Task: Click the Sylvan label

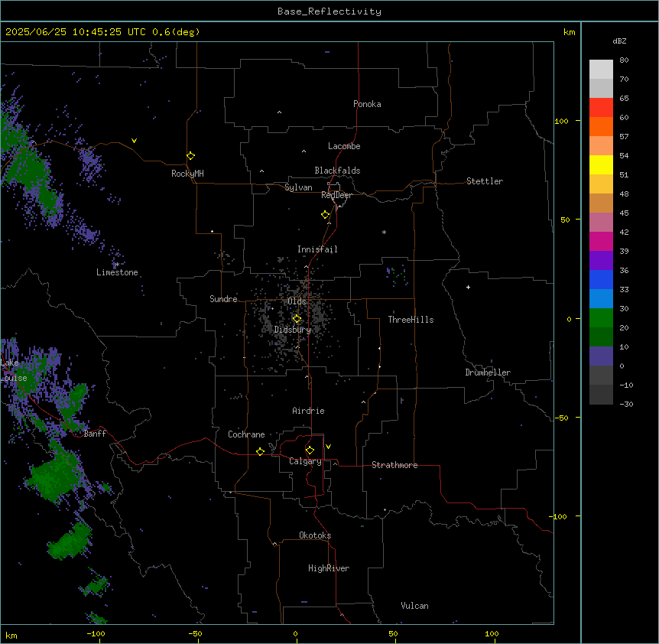Action: click(298, 187)
